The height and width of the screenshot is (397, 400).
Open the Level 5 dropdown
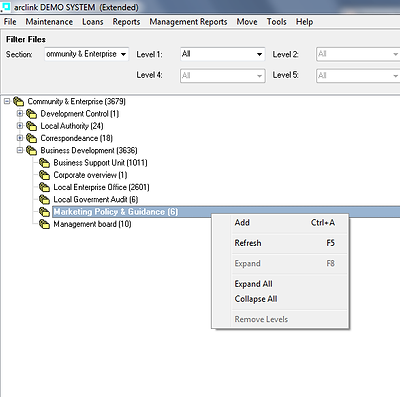click(x=395, y=76)
